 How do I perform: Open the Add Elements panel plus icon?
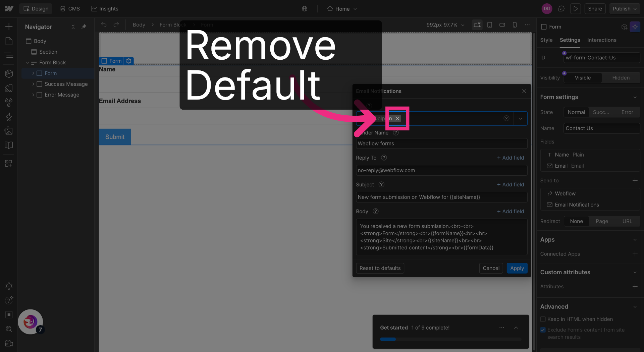(9, 27)
